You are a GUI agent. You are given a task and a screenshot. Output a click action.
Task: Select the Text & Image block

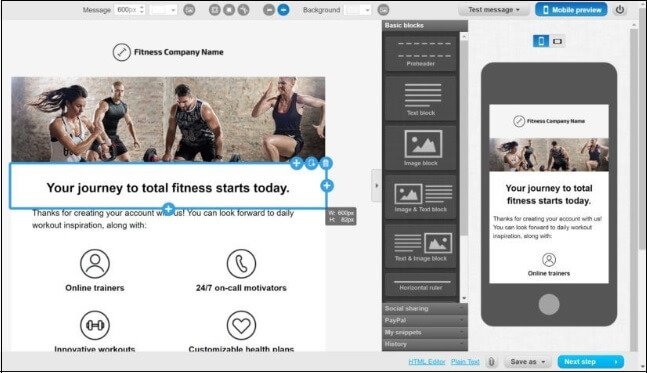pyautogui.click(x=421, y=246)
